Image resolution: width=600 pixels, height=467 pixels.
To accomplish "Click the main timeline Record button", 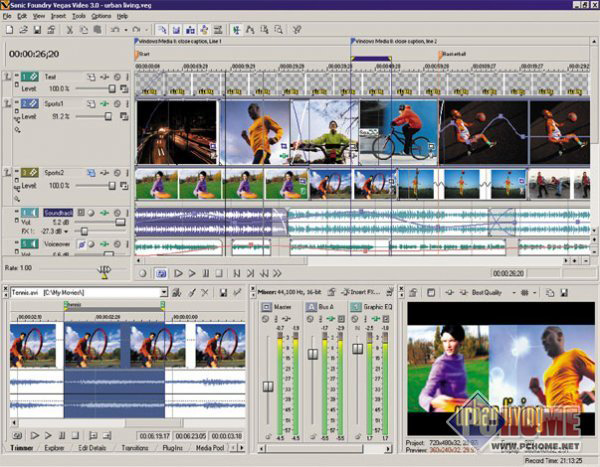I will tap(143, 273).
